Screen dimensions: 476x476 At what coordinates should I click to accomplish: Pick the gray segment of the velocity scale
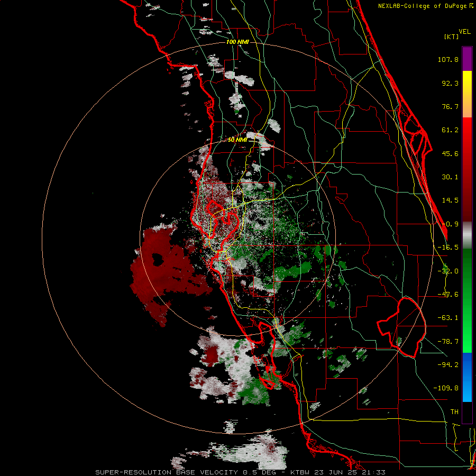pyautogui.click(x=467, y=235)
